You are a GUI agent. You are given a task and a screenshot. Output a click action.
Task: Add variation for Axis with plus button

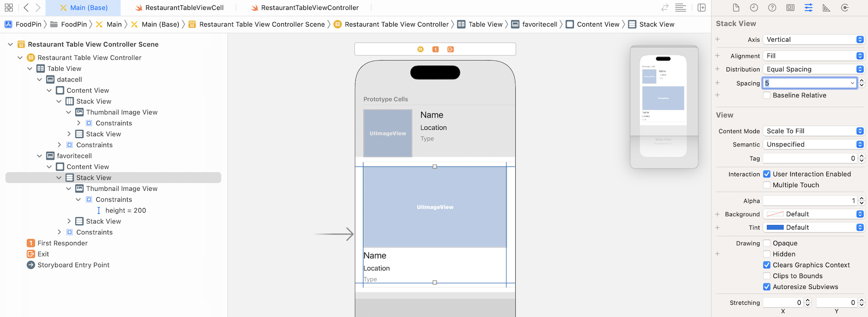[717, 39]
